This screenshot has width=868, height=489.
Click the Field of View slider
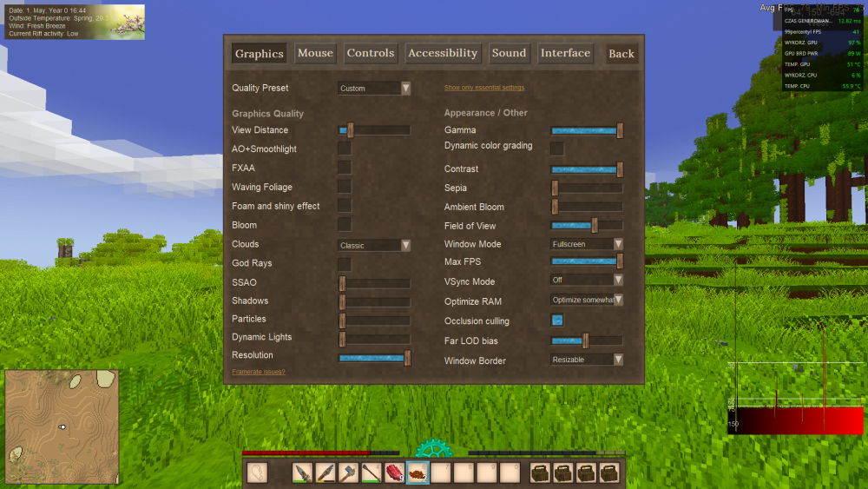tap(587, 226)
